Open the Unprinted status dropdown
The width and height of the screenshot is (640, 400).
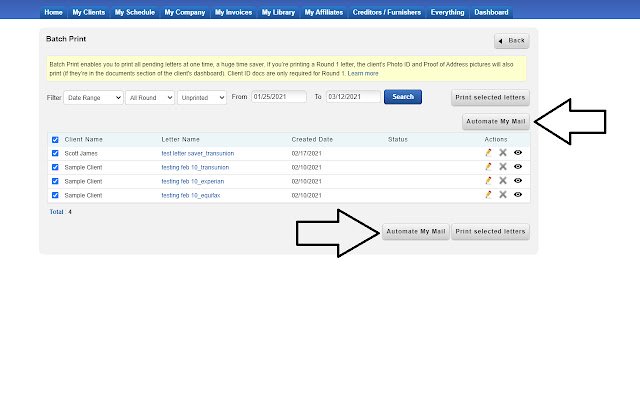pyautogui.click(x=202, y=98)
